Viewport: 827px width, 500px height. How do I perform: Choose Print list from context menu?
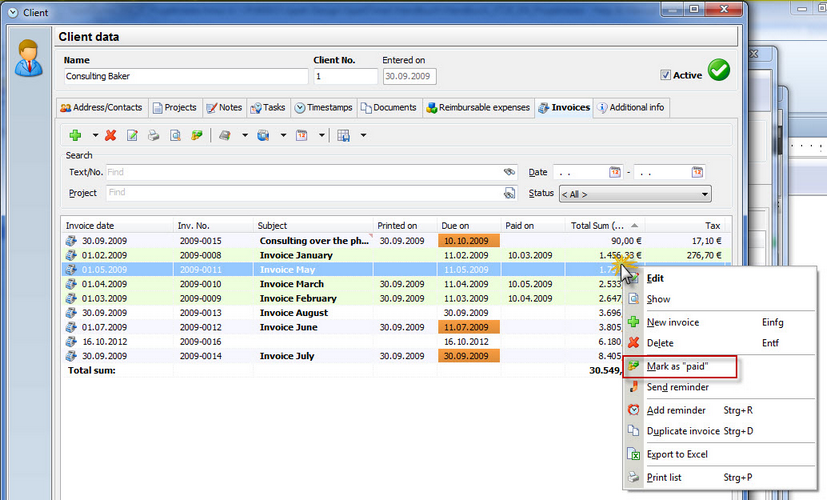pyautogui.click(x=720, y=477)
